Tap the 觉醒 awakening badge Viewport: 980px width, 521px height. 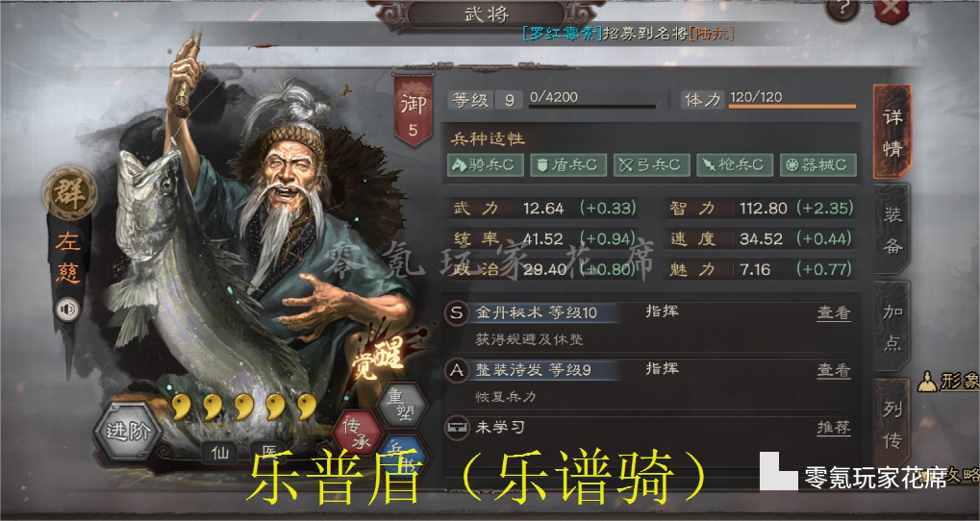(380, 360)
